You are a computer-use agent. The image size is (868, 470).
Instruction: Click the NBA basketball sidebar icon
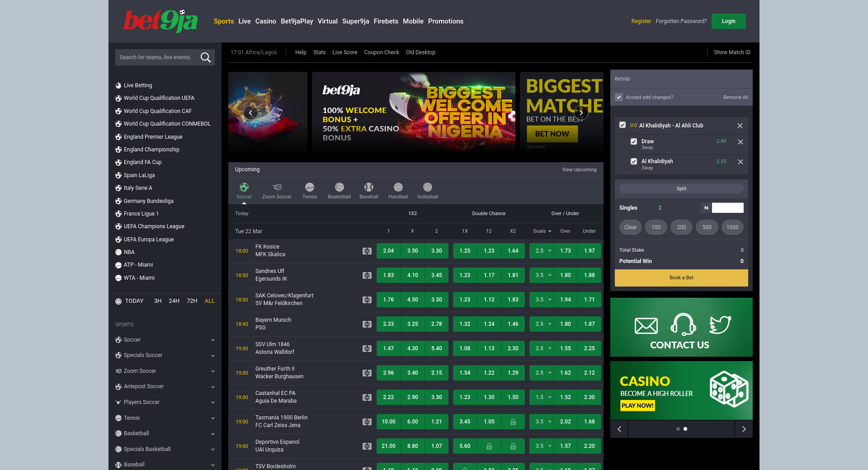(118, 252)
